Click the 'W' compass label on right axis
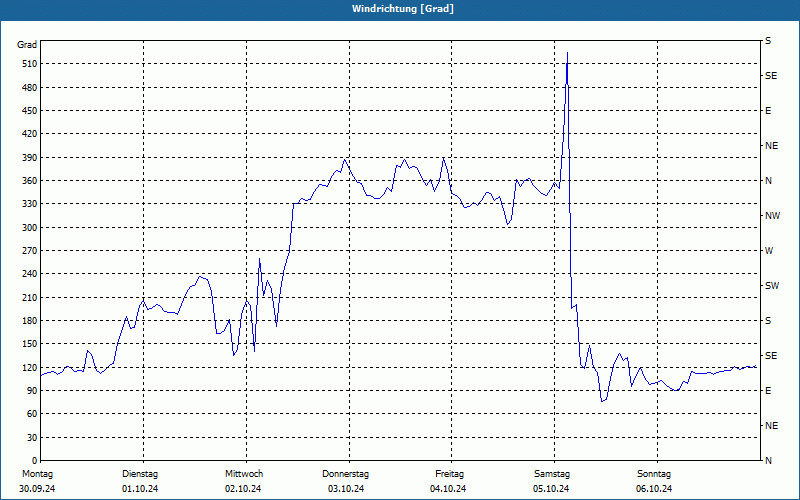Image resolution: width=800 pixels, height=500 pixels. click(769, 251)
